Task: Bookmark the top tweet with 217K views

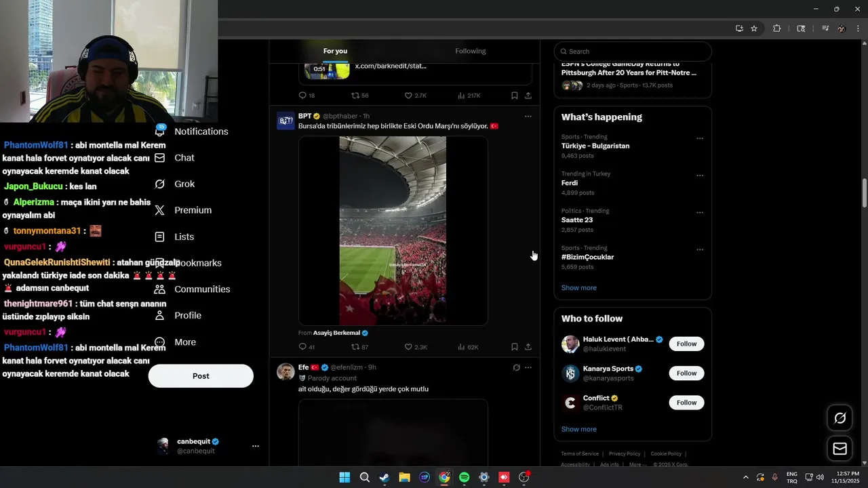Action: (x=515, y=96)
